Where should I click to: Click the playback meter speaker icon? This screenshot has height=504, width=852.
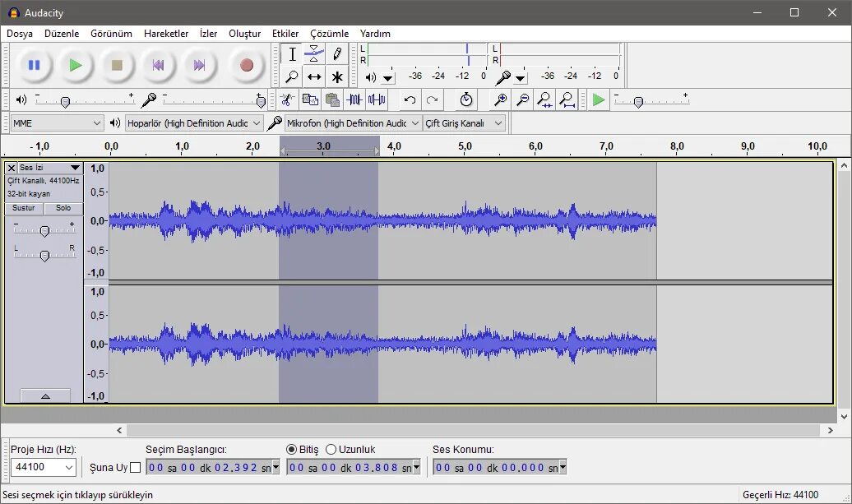coord(371,77)
